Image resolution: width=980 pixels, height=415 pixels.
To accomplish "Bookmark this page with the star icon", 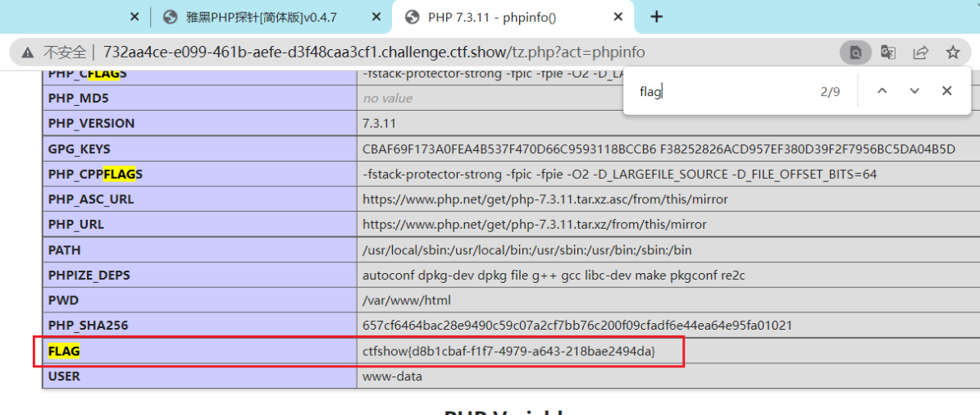I will 952,52.
